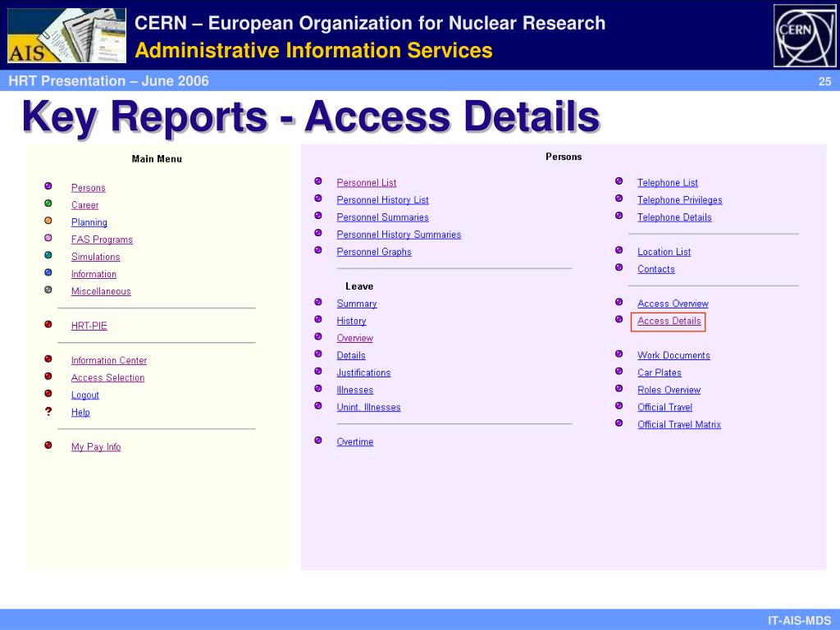The height and width of the screenshot is (630, 840).
Task: Open the highlighted Access Details link
Action: click(669, 321)
